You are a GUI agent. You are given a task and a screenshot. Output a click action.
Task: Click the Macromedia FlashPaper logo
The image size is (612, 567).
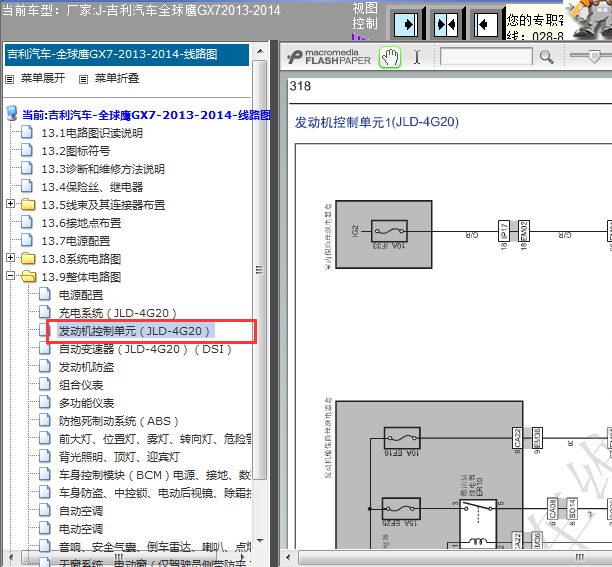(329, 57)
